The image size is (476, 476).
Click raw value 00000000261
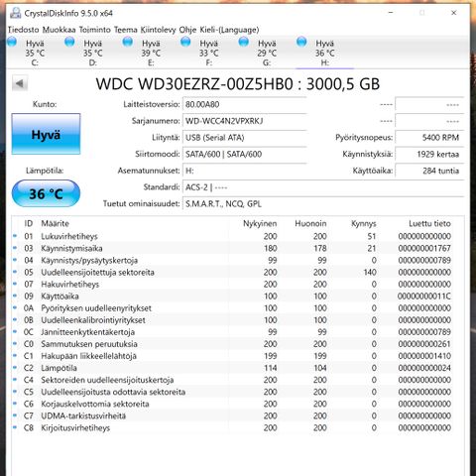click(424, 344)
